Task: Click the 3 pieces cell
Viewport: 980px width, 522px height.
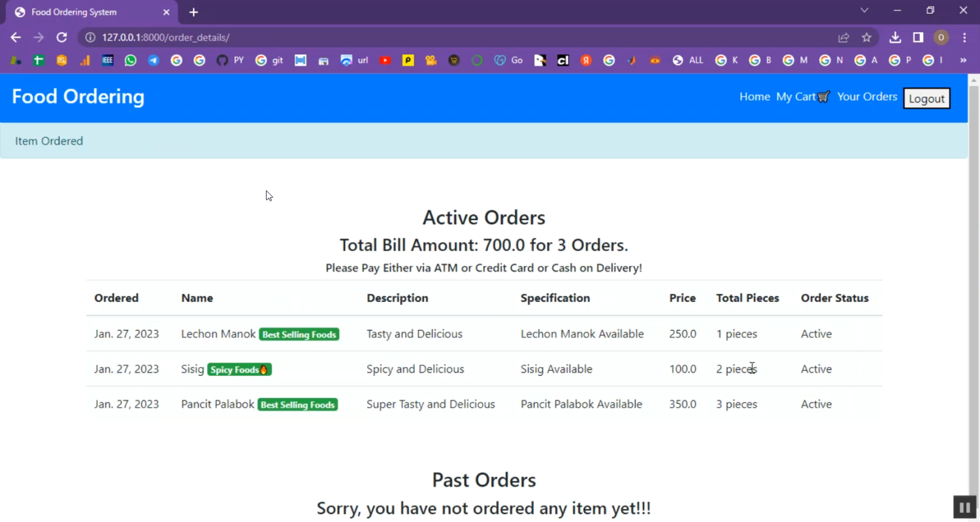Action: 736,404
